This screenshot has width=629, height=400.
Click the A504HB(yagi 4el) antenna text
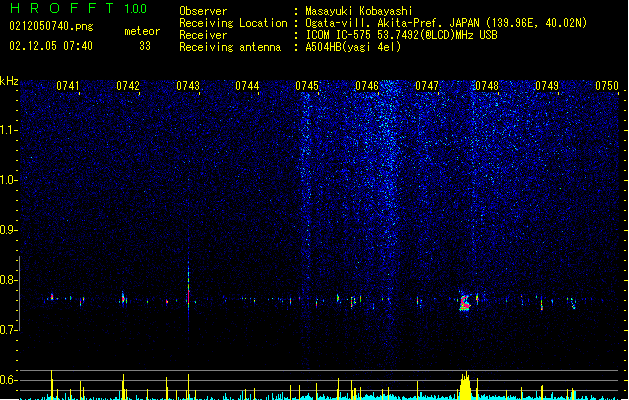pyautogui.click(x=353, y=47)
